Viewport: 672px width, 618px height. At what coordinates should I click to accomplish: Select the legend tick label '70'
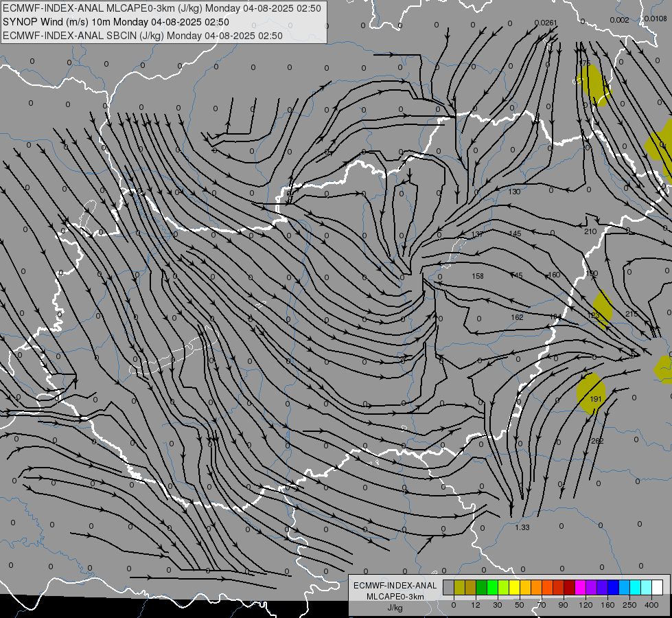coord(542,605)
